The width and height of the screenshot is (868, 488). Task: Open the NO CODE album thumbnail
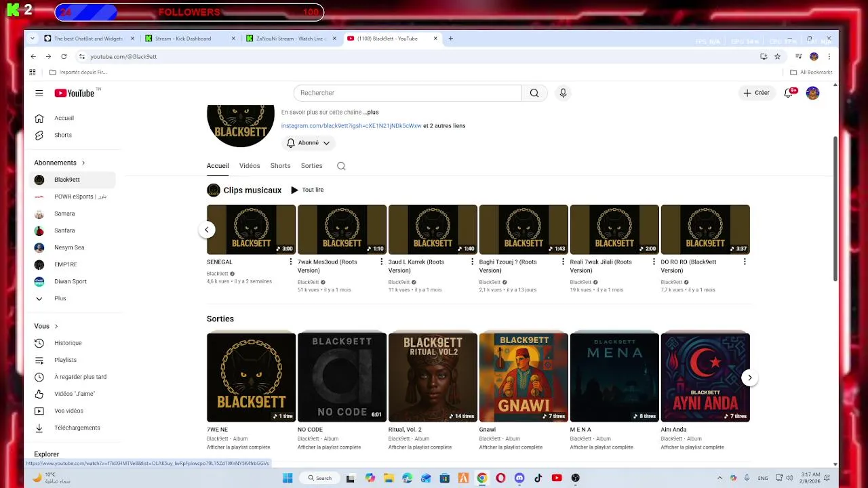pos(342,377)
